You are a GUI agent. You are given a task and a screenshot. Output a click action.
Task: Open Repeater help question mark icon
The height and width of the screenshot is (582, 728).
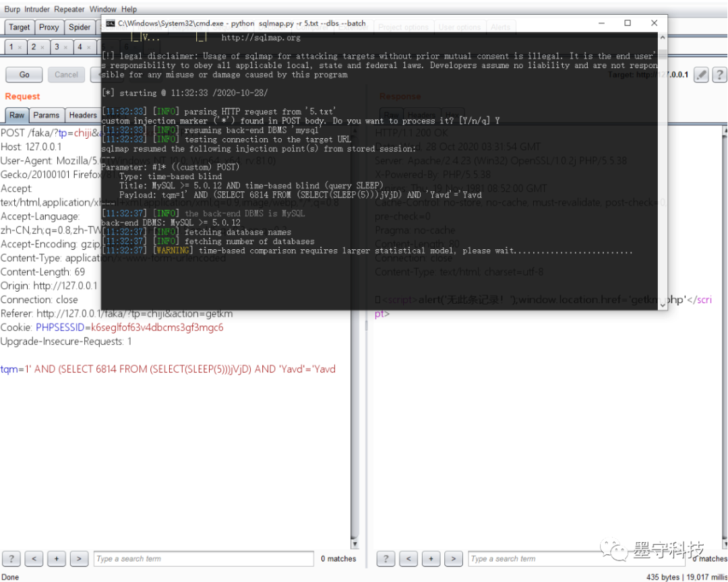click(720, 75)
